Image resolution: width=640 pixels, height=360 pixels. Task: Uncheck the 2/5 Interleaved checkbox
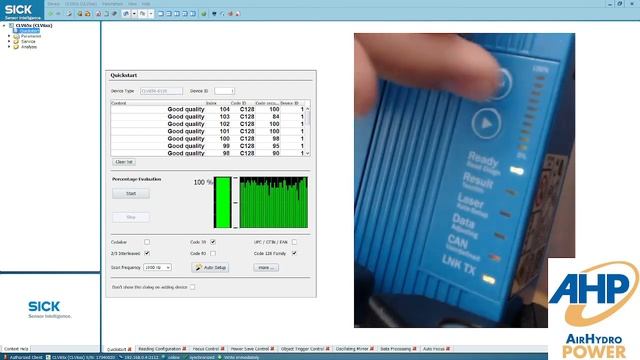coord(147,253)
